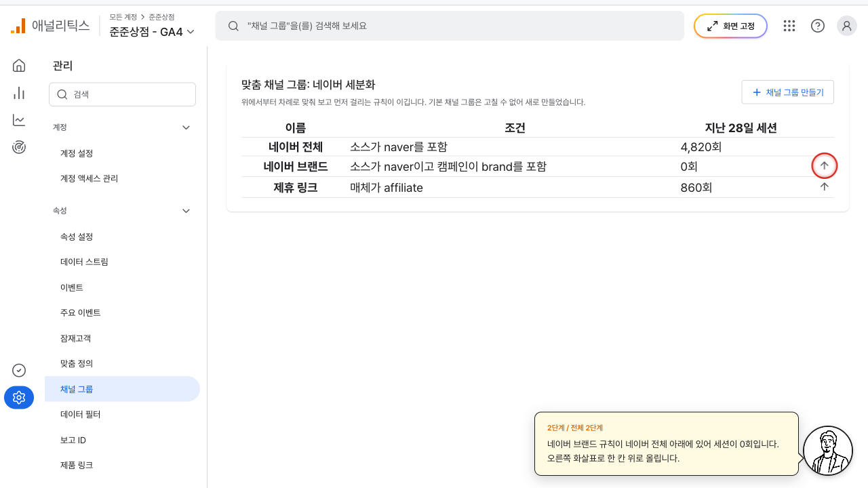
Task: Click the 조건 column header
Action: [x=515, y=128]
